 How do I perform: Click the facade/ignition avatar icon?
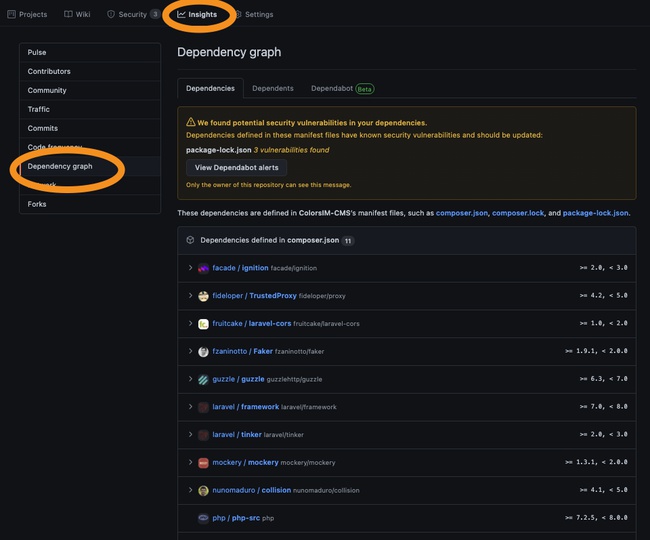203,268
